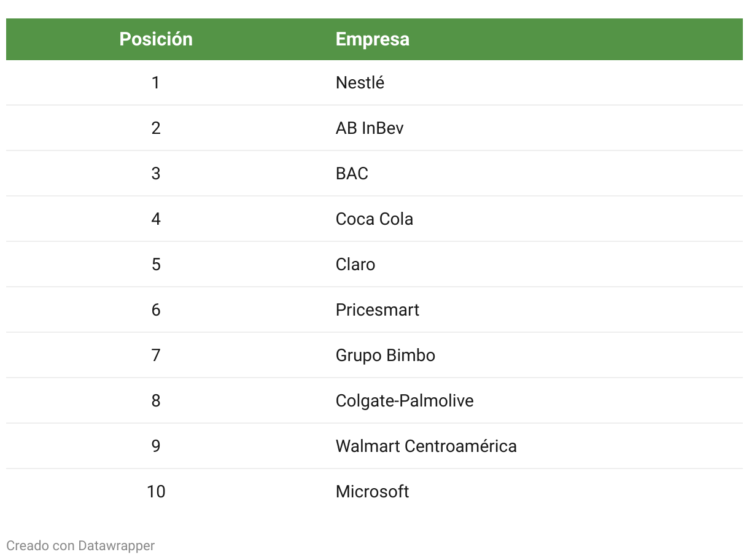Select the Claro company cell
The width and height of the screenshot is (749, 560).
pyautogui.click(x=355, y=265)
